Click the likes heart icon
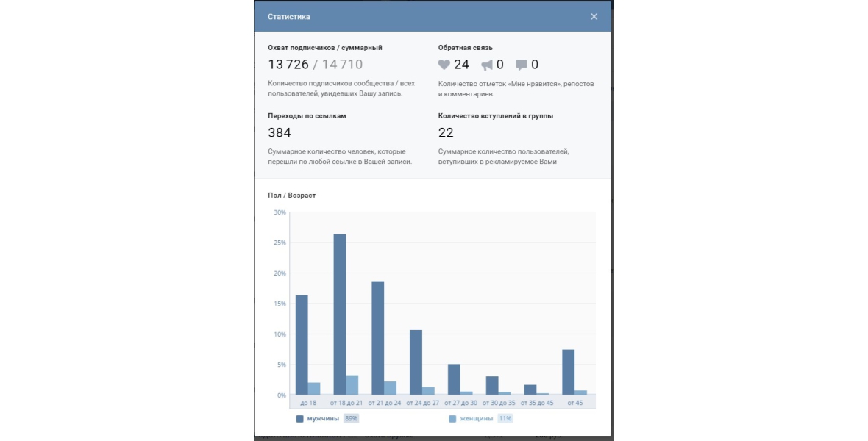Screen dimensions: 868x441 [x=444, y=65]
